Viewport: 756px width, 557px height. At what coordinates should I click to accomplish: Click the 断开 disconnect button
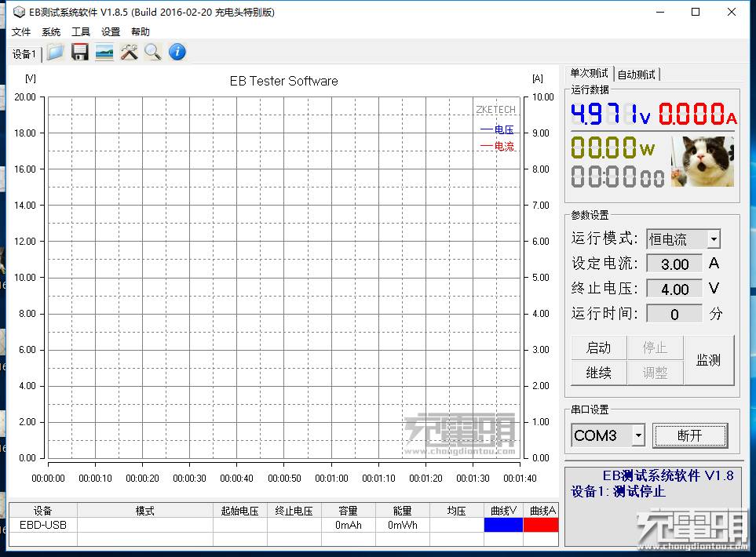pyautogui.click(x=689, y=435)
